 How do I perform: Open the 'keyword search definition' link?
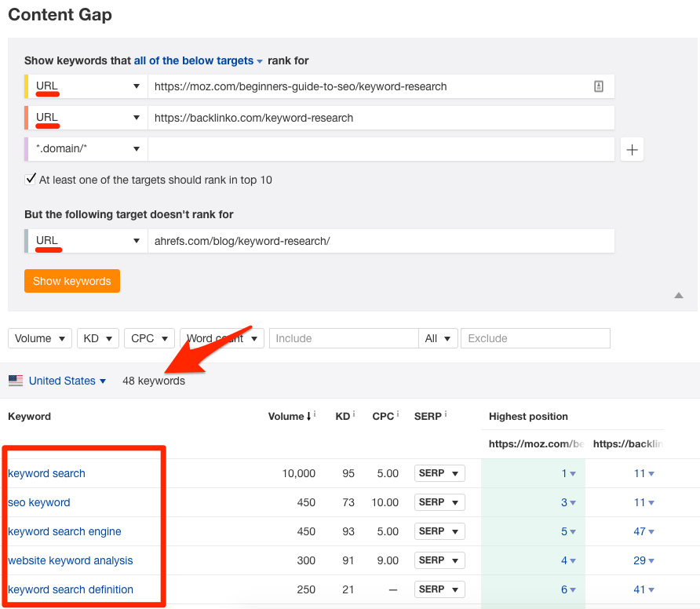pos(71,589)
